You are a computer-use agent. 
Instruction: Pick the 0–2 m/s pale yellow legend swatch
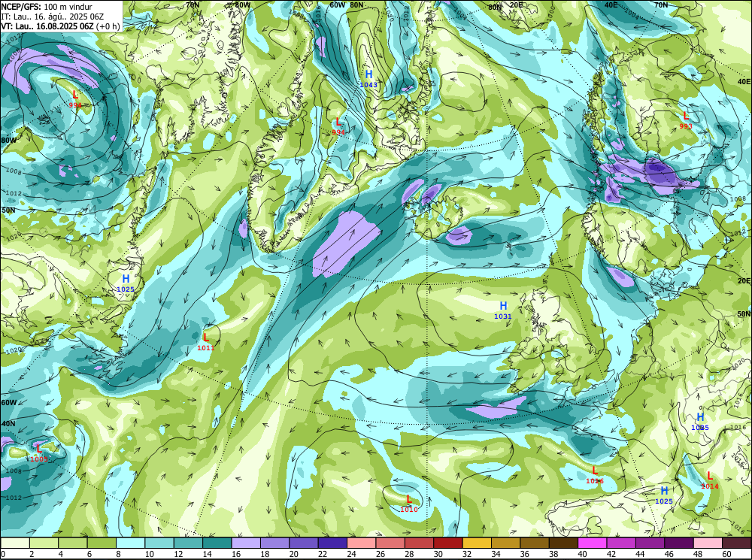tap(15, 543)
